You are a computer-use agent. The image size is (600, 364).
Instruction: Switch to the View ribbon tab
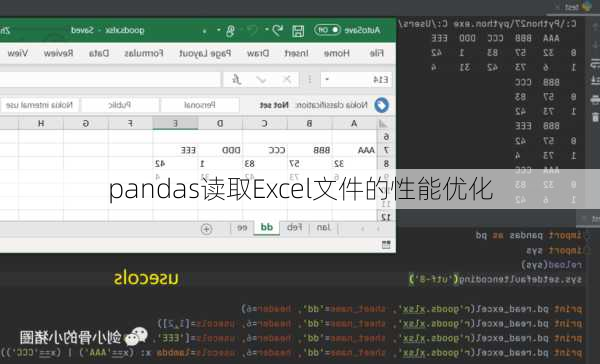click(x=18, y=53)
